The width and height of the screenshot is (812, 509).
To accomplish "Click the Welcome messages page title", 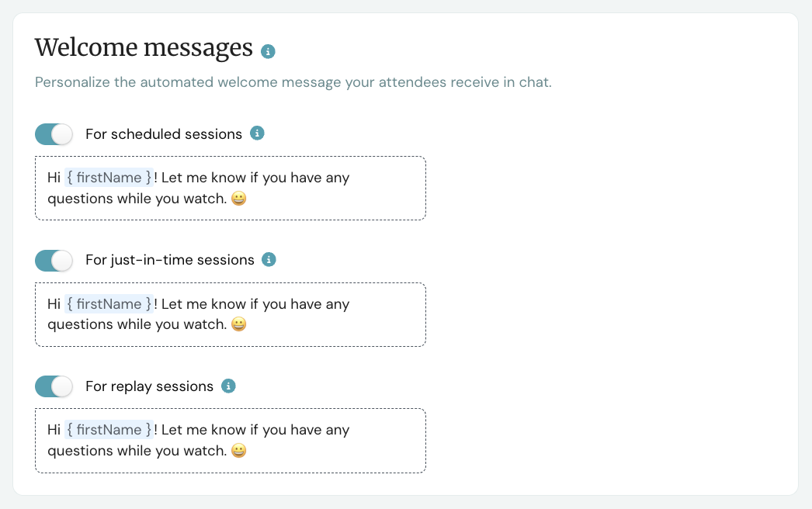I will [x=144, y=47].
